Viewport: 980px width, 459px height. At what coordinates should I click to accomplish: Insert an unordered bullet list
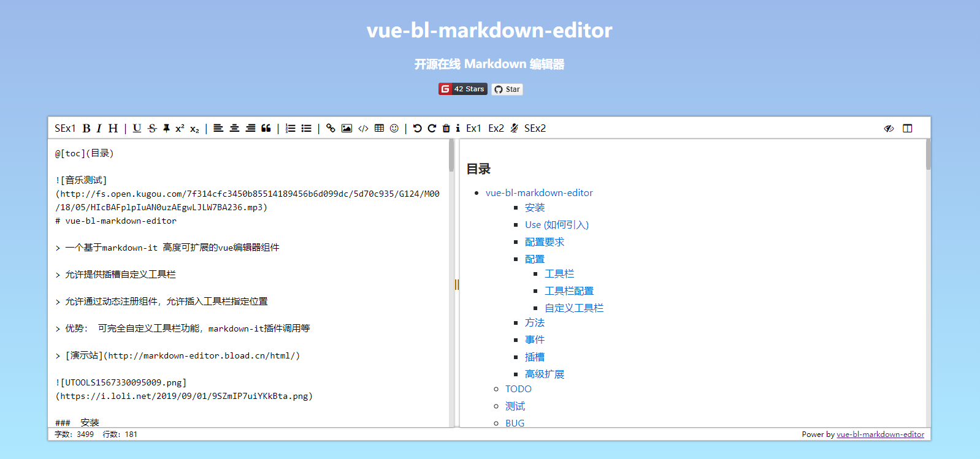[x=307, y=128]
